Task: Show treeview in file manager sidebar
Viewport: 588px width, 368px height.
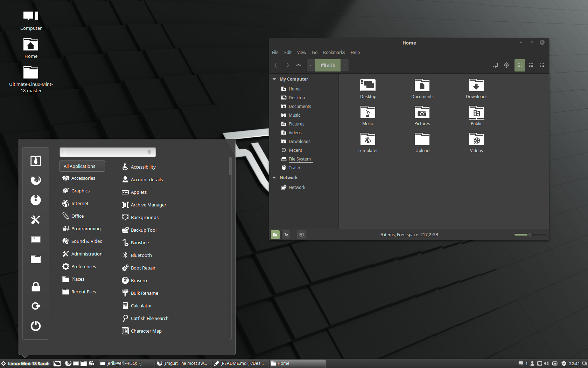Action: click(286, 235)
